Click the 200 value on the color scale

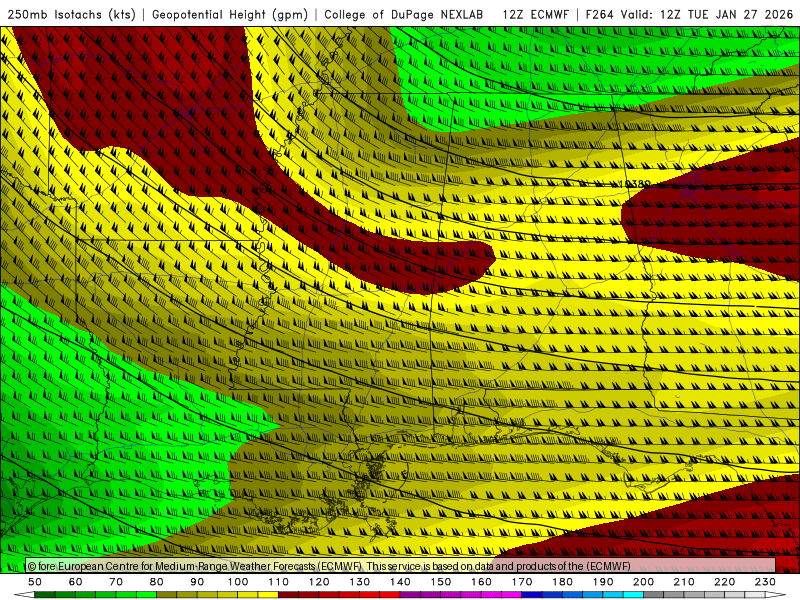click(643, 582)
